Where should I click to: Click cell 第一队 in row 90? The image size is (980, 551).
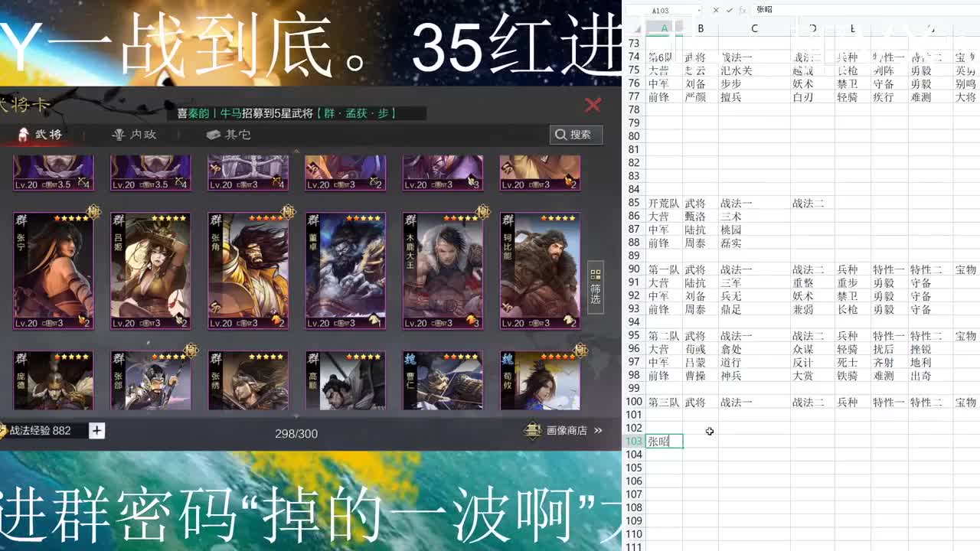pos(664,269)
